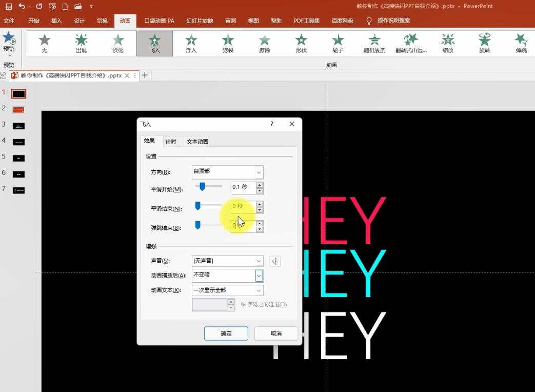The height and width of the screenshot is (392, 535).
Task: Apply the 弹跳 (Bounce) animation effect
Action: point(521,43)
